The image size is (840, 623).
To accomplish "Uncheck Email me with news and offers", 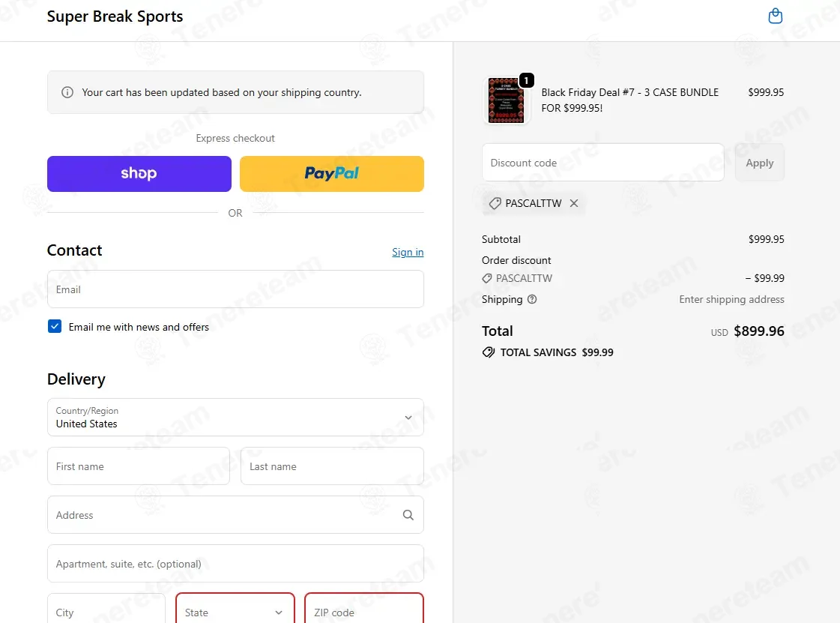I will (55, 327).
